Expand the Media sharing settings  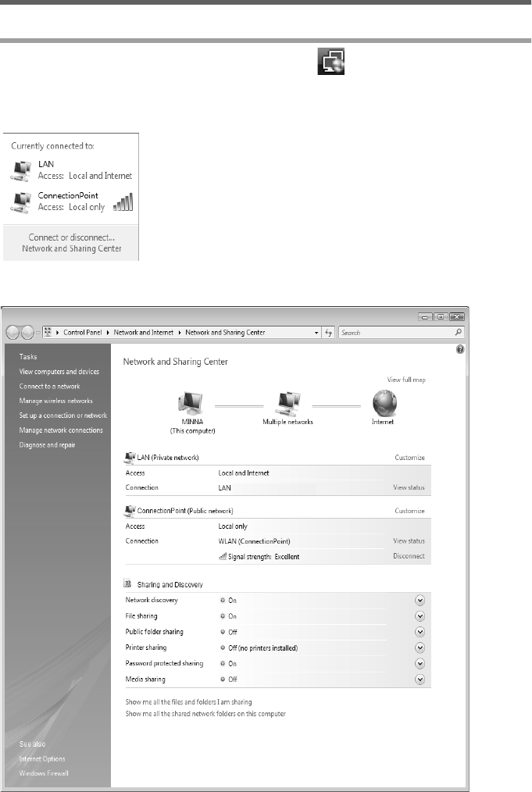pyautogui.click(x=420, y=680)
